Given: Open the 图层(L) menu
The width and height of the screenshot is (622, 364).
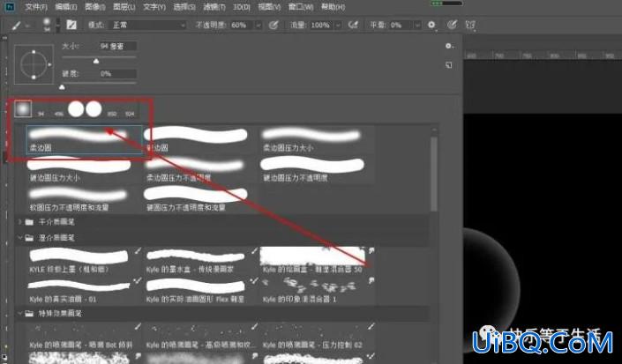Looking at the screenshot, I should click(124, 7).
